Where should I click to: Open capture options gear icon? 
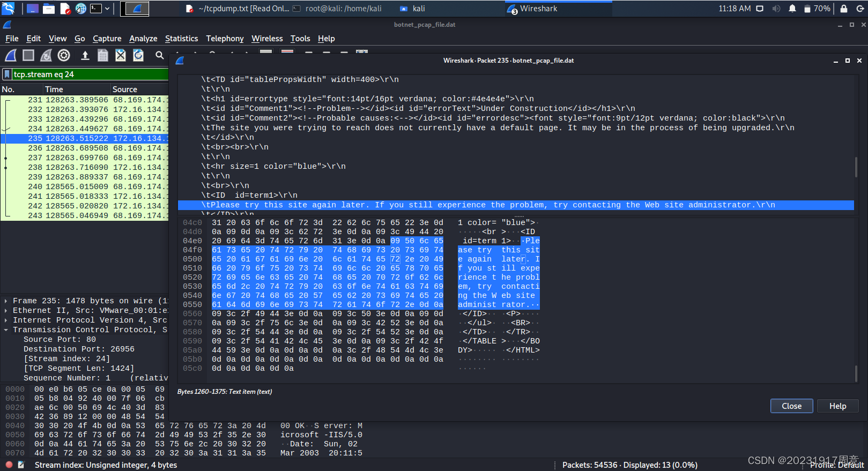64,55
